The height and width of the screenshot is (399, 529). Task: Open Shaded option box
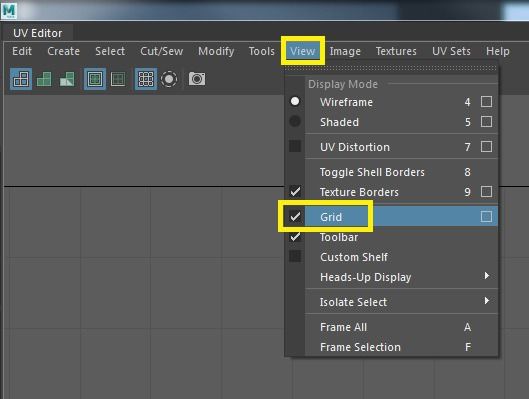[x=486, y=121]
